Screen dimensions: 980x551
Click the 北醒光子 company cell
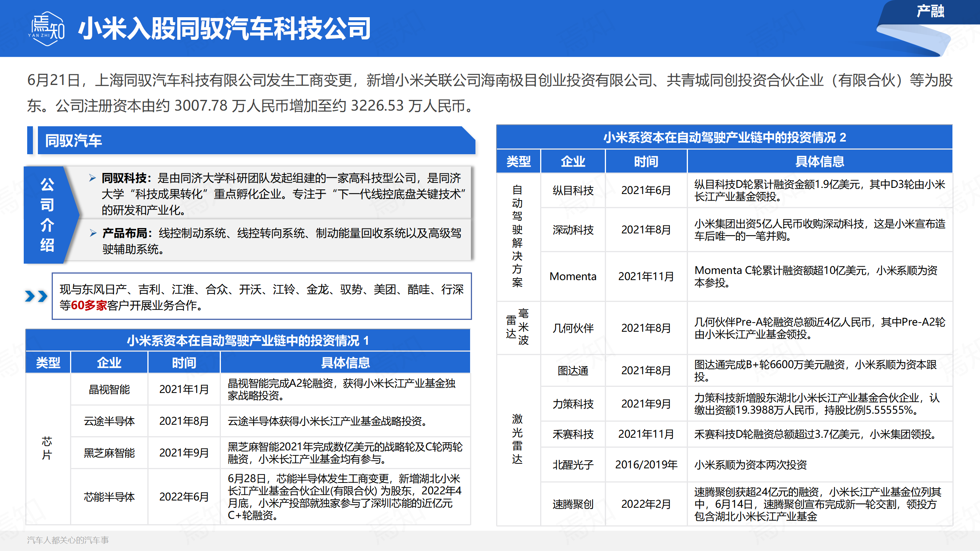click(x=573, y=465)
